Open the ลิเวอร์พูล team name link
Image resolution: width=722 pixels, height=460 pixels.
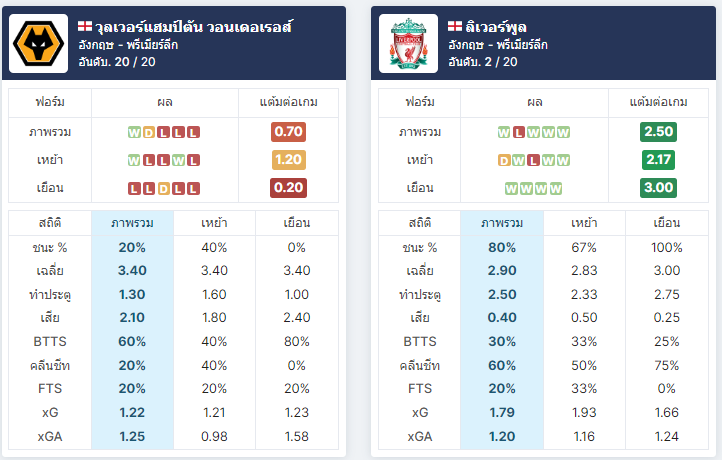pyautogui.click(x=496, y=27)
